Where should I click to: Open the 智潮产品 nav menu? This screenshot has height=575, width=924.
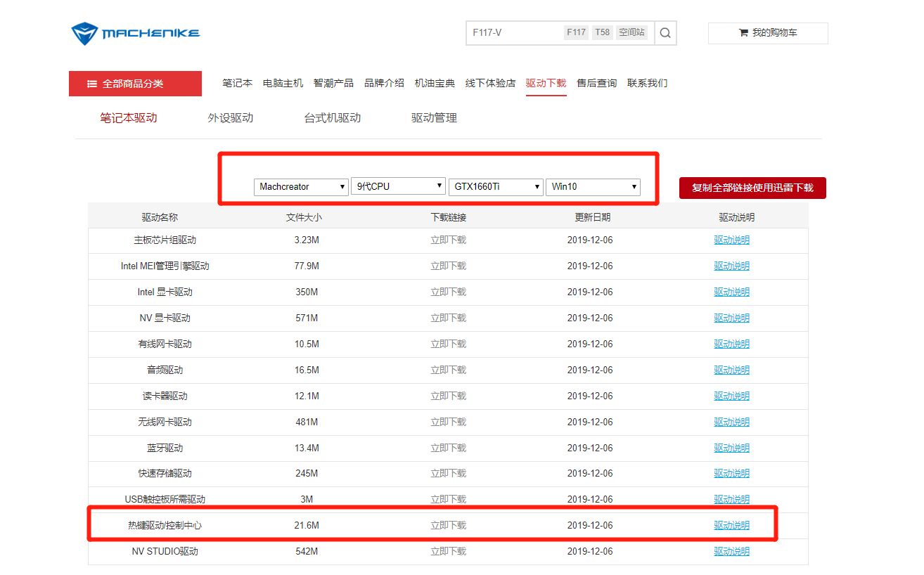point(333,83)
